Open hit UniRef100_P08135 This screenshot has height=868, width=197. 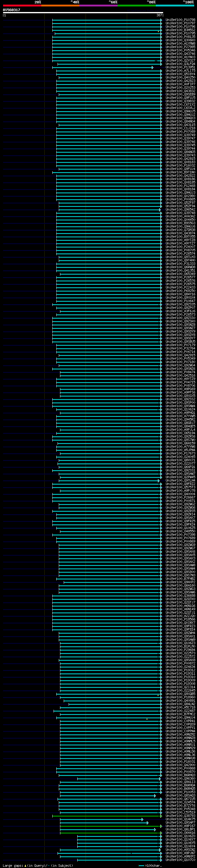[180, 37]
